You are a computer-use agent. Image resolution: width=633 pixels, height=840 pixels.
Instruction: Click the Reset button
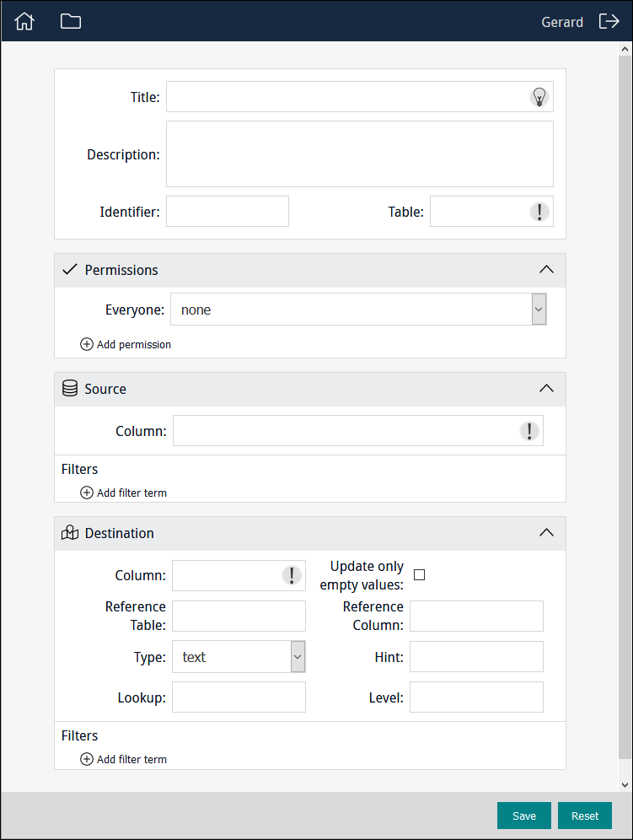(x=584, y=816)
